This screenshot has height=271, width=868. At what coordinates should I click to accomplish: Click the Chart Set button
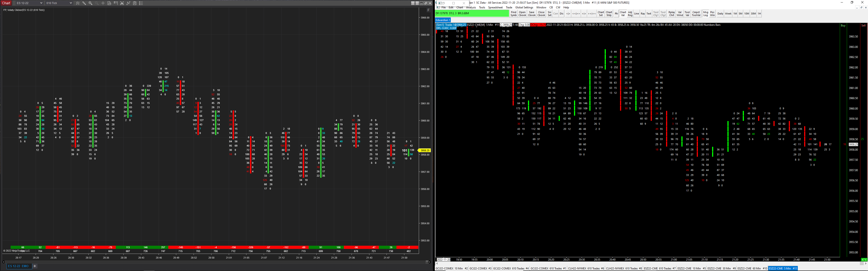click(601, 14)
